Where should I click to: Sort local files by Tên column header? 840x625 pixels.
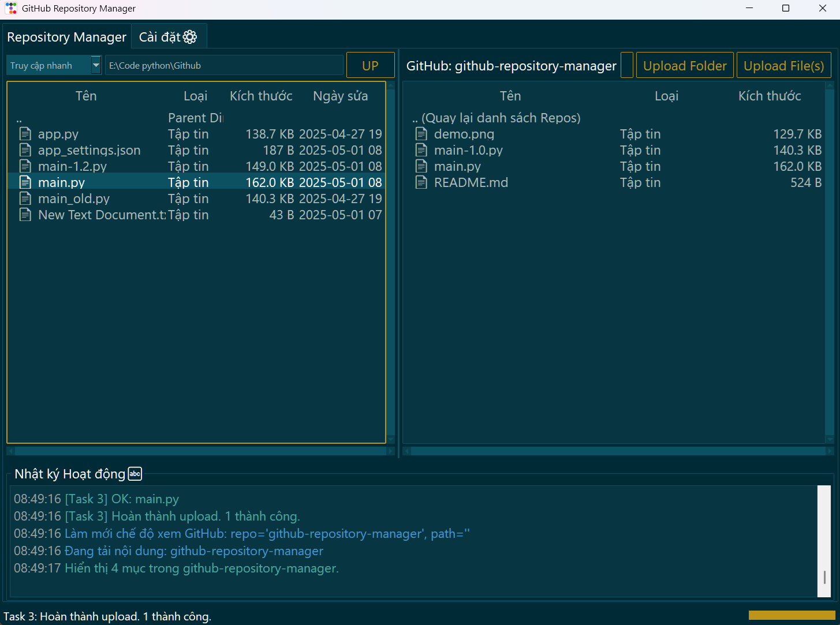86,96
